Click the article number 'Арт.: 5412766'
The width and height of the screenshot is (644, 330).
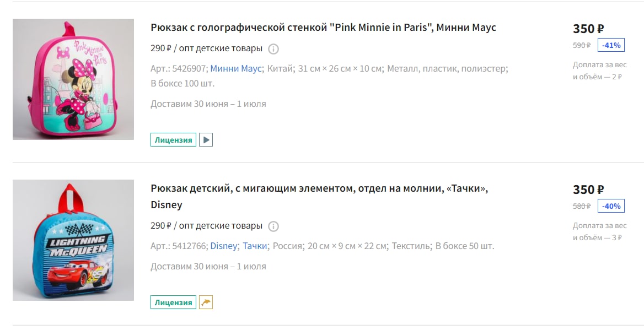click(x=179, y=246)
